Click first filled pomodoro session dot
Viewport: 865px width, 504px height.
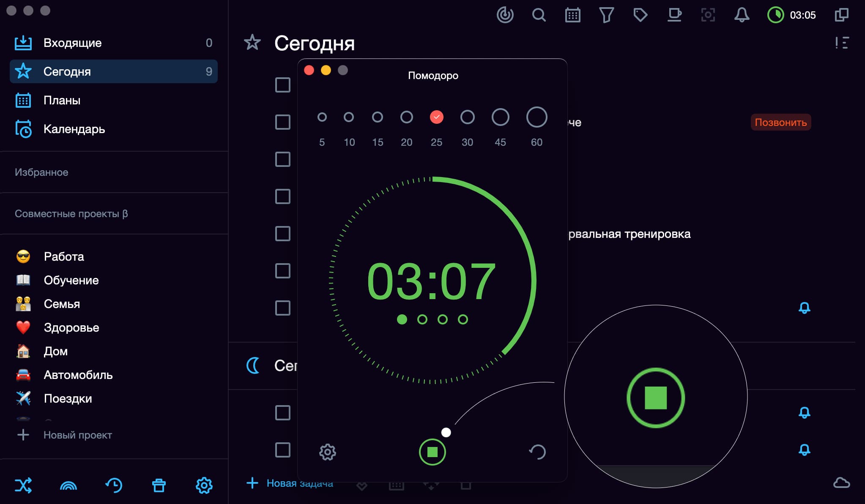402,319
